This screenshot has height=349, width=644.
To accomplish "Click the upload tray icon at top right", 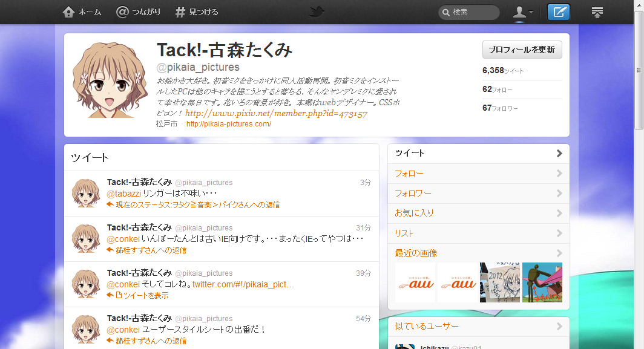I will click(x=597, y=12).
